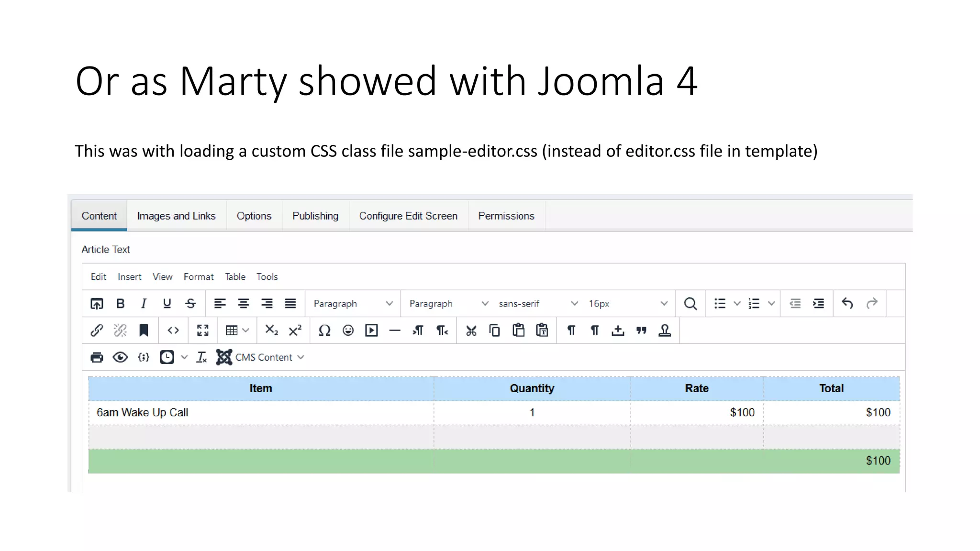Viewport: 980px width, 551px height.
Task: Insert a link with chain icon
Action: tap(97, 331)
